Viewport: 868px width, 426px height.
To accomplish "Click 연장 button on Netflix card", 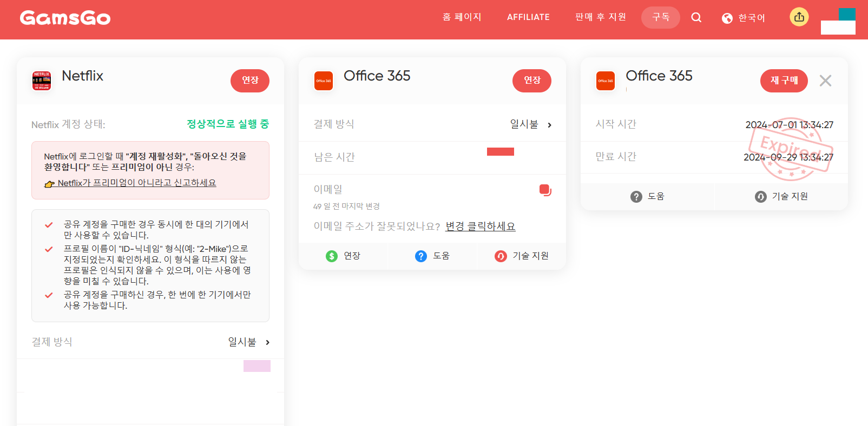I will (x=250, y=81).
